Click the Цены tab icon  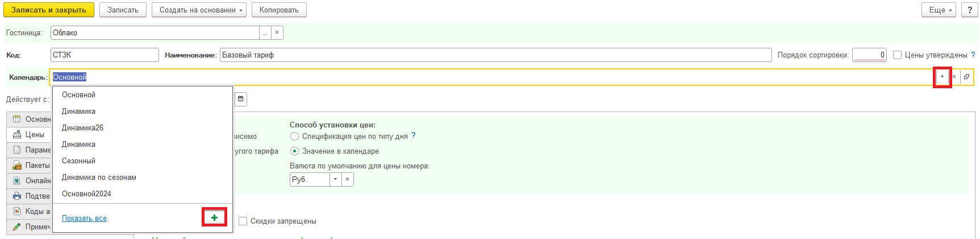point(16,134)
